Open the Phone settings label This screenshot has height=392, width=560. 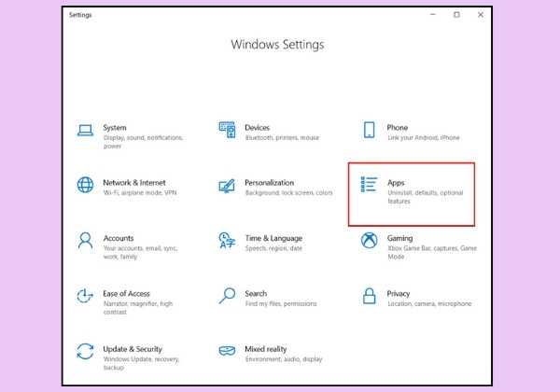(398, 128)
